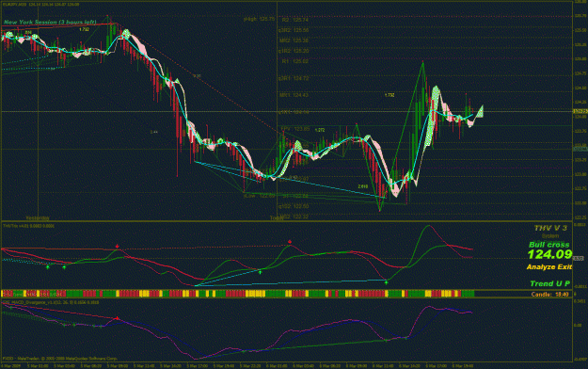Viewport: 588px width, 369px height.
Task: Select the 'q1S2: 122.50' pivot label
Action: [x=294, y=206]
